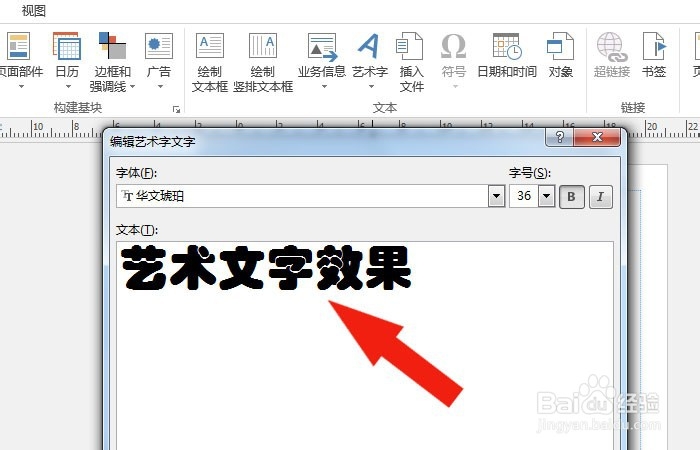Insert 日期和时间 date and time
This screenshot has height=450, width=700.
pyautogui.click(x=507, y=55)
